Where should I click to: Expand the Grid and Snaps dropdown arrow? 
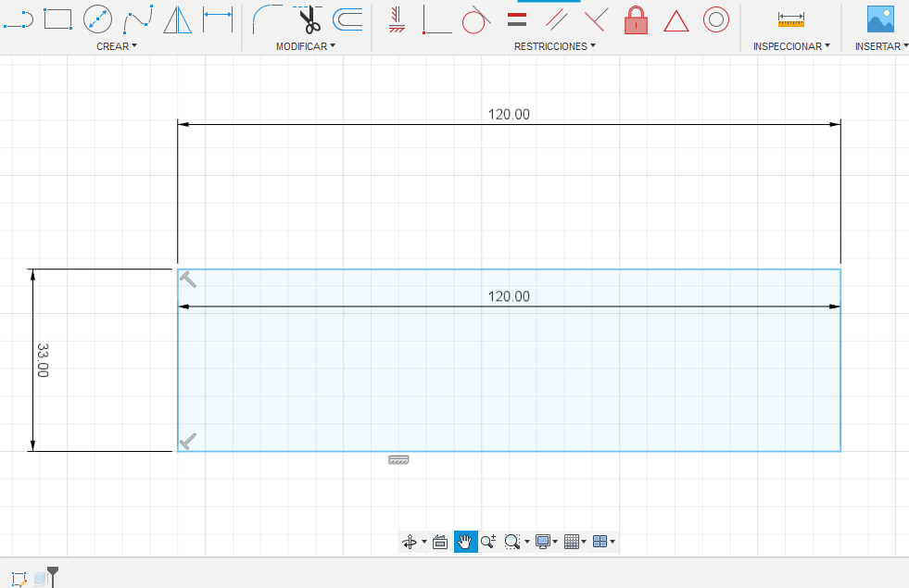click(x=584, y=542)
